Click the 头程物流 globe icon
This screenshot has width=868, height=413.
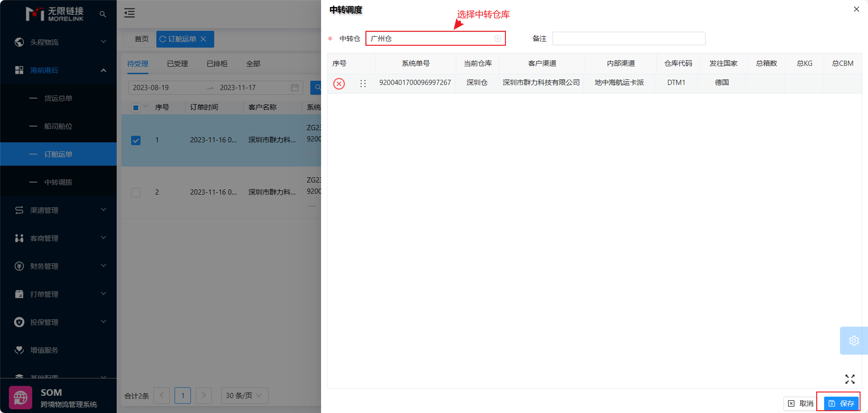19,42
